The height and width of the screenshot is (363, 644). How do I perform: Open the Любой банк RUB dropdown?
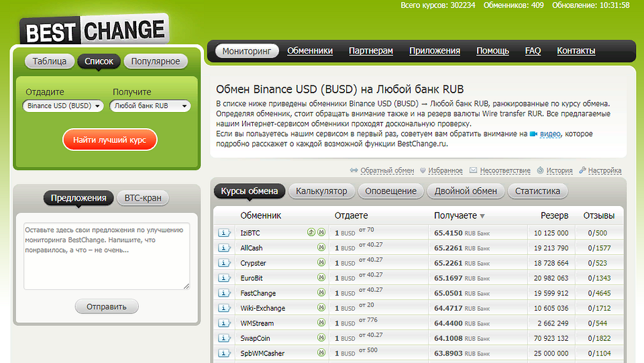(x=150, y=106)
